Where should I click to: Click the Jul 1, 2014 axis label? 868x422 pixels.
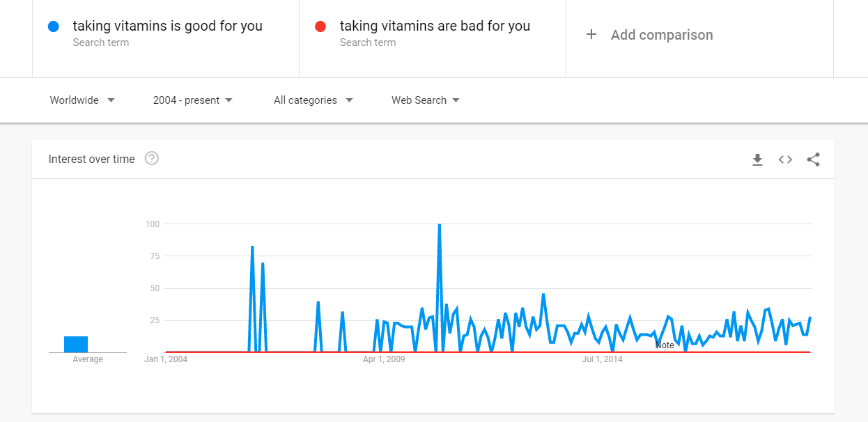603,359
